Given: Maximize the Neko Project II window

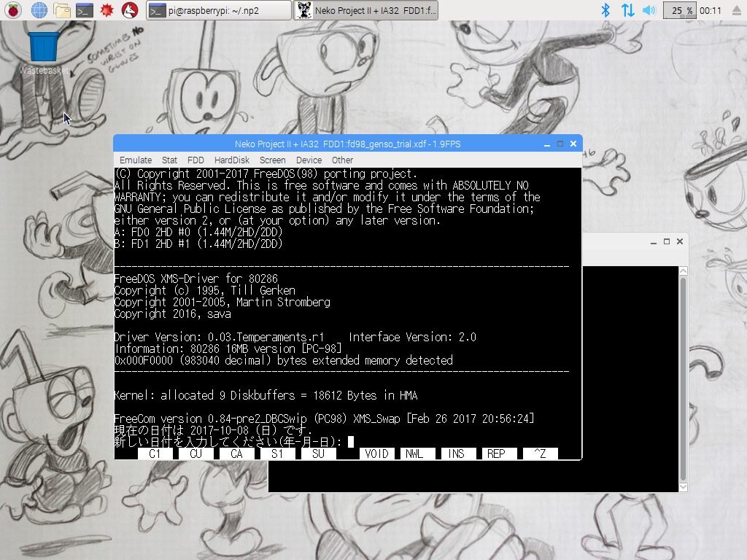Looking at the screenshot, I should click(x=560, y=144).
